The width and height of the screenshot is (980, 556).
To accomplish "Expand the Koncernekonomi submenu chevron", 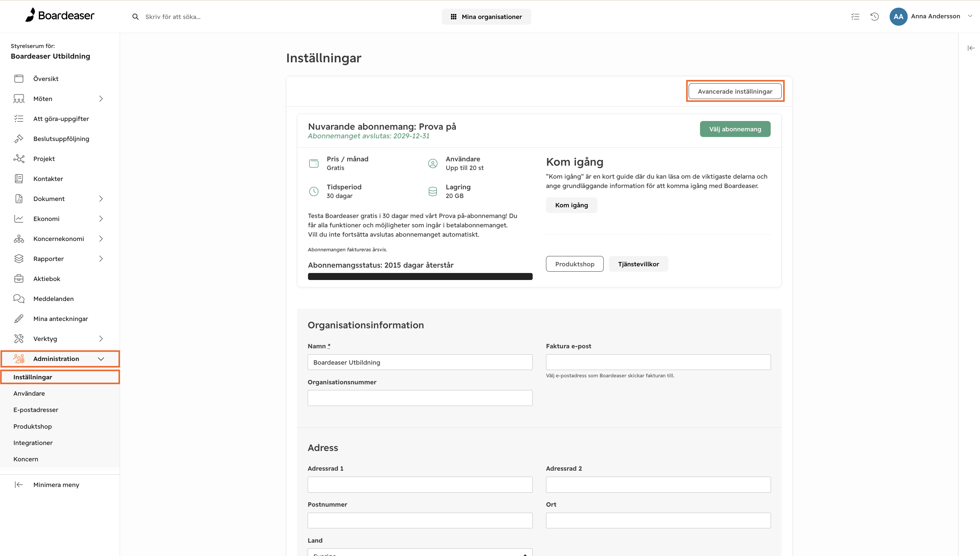I will tap(101, 239).
